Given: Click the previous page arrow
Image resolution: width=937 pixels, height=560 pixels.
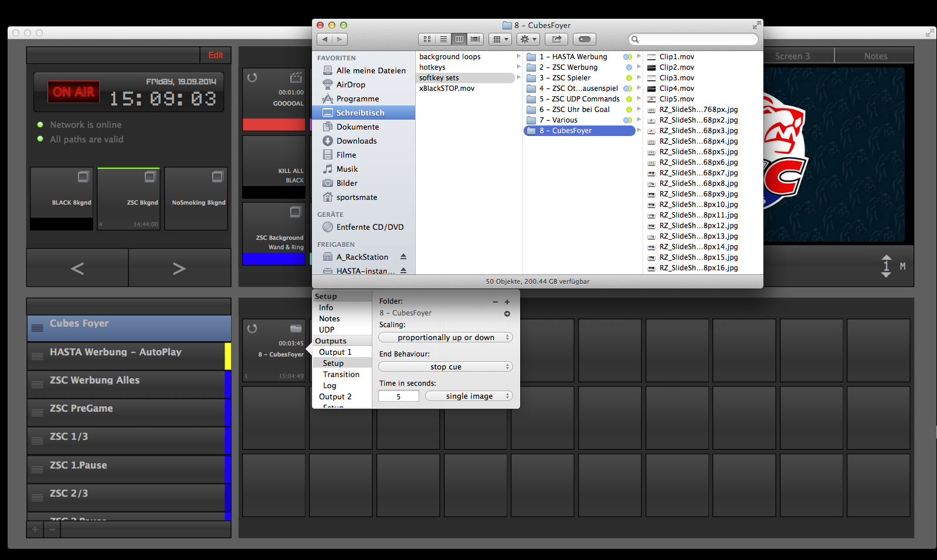Looking at the screenshot, I should coord(77,268).
